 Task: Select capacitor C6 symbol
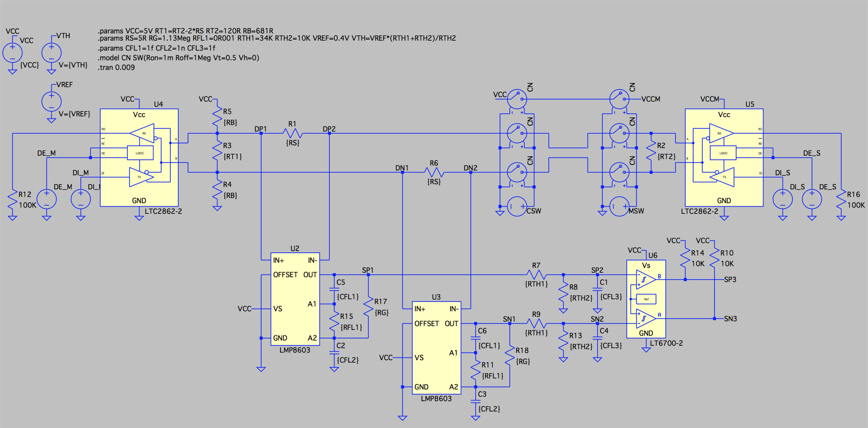[x=476, y=338]
